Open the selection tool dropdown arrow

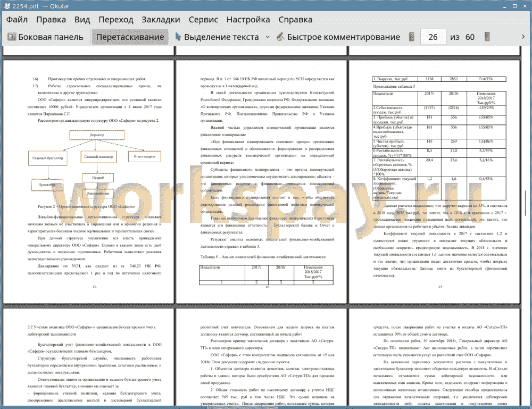268,37
